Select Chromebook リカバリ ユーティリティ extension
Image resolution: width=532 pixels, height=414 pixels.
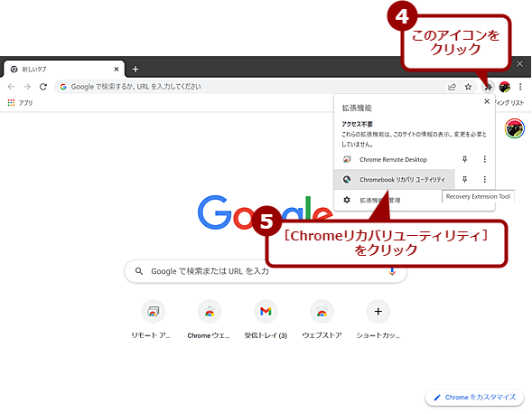pyautogui.click(x=394, y=179)
